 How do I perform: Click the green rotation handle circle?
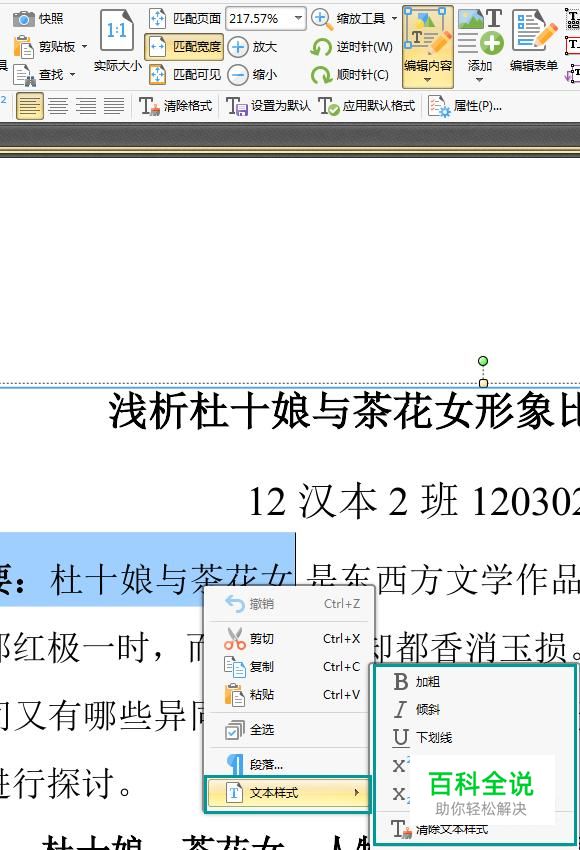[x=483, y=361]
